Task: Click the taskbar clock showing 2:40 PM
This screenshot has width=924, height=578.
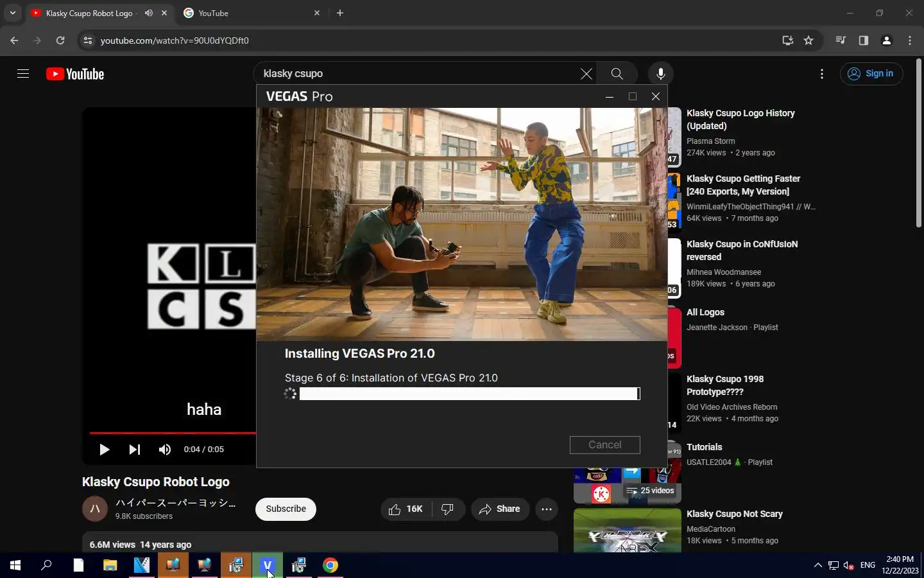Action: pyautogui.click(x=900, y=565)
